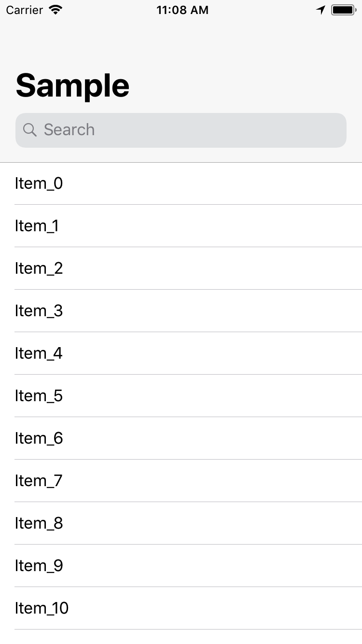362x644 pixels.
Task: Tap the Wi-Fi status icon
Action: [56, 10]
